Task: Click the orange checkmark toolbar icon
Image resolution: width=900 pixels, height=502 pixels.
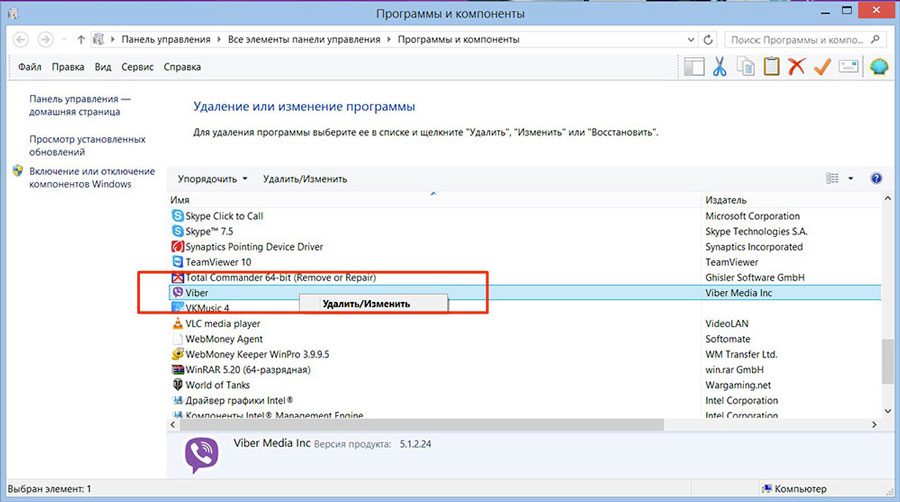Action: coord(823,67)
